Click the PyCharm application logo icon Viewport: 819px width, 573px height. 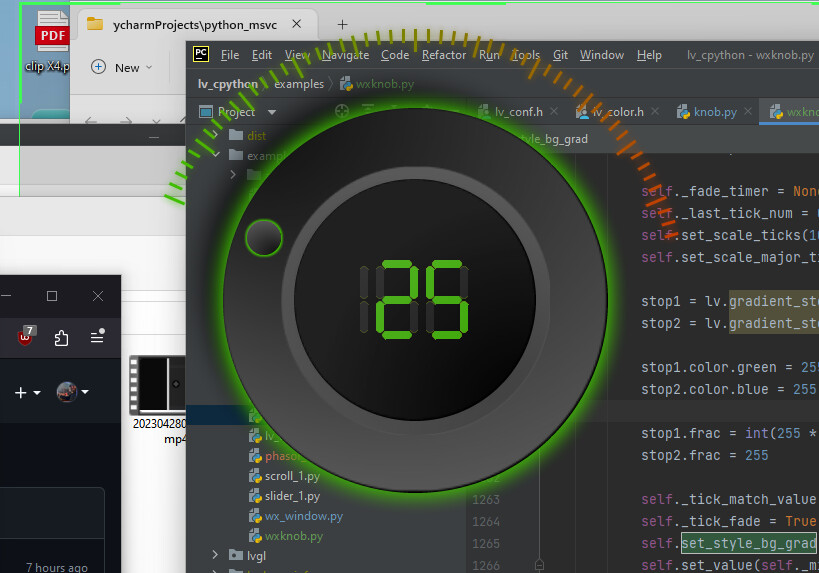tap(201, 54)
